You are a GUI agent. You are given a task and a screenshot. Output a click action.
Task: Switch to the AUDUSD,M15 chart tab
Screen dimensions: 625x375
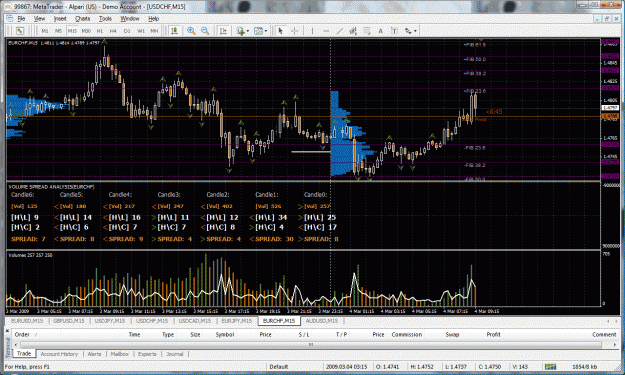pyautogui.click(x=322, y=321)
